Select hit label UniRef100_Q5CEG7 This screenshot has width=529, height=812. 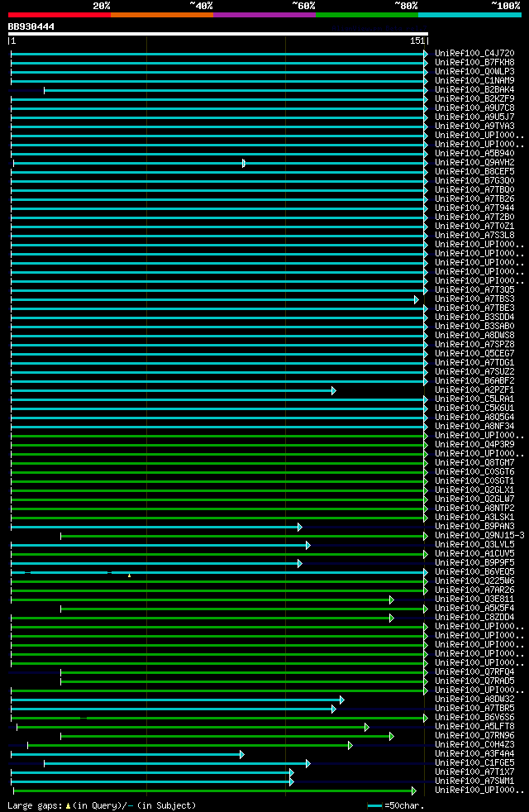[474, 353]
